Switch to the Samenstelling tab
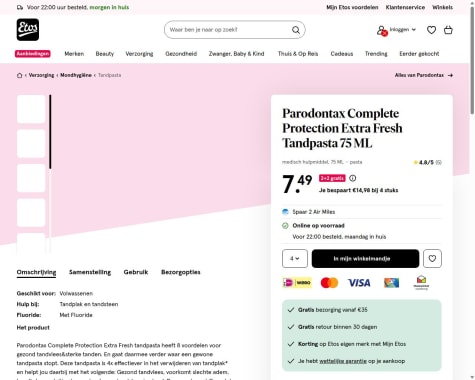Screen dimensions: 475x380 click(x=90, y=272)
